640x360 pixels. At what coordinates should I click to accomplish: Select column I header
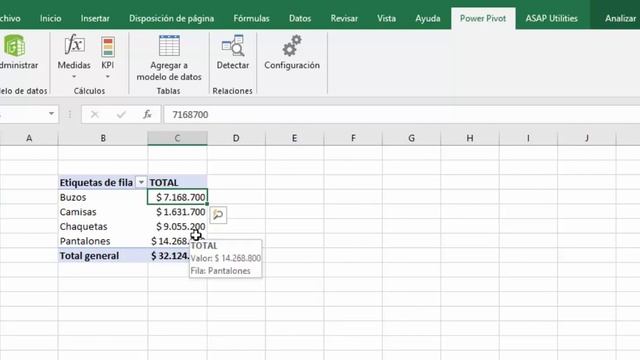pyautogui.click(x=528, y=138)
